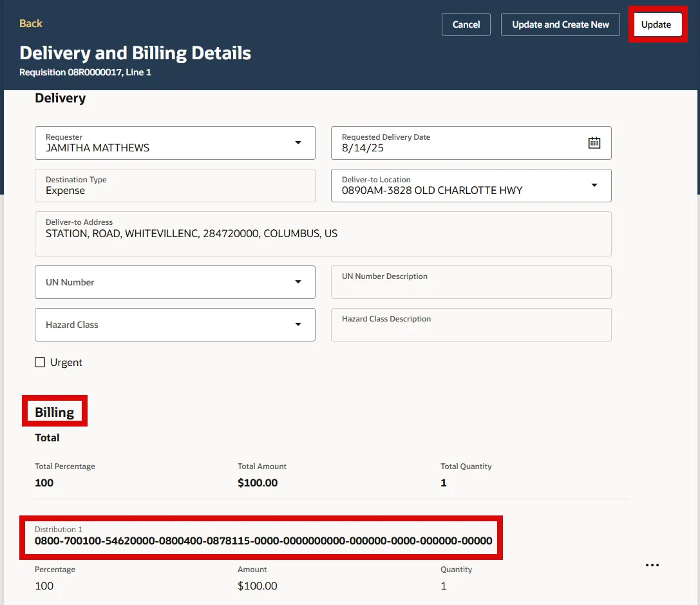Save changes with the Update button
The height and width of the screenshot is (605, 700).
pos(656,24)
